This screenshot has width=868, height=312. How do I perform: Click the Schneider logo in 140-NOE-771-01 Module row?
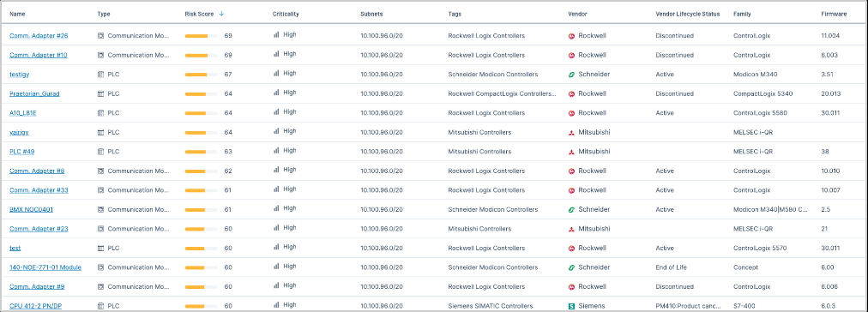pos(572,267)
